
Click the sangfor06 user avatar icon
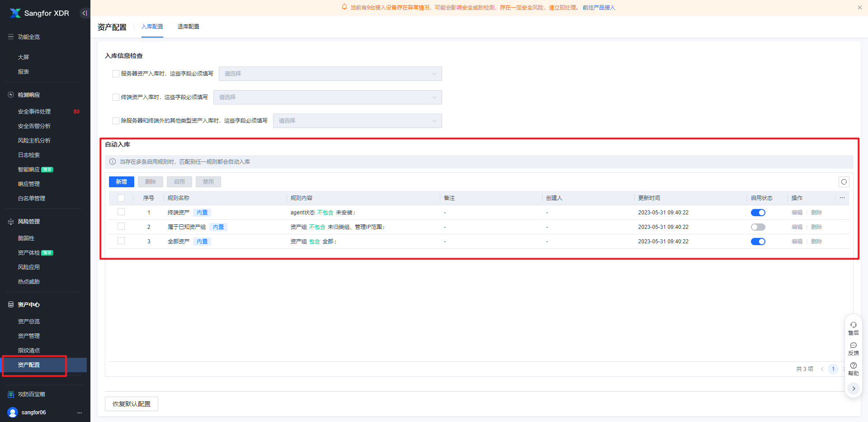tap(13, 412)
